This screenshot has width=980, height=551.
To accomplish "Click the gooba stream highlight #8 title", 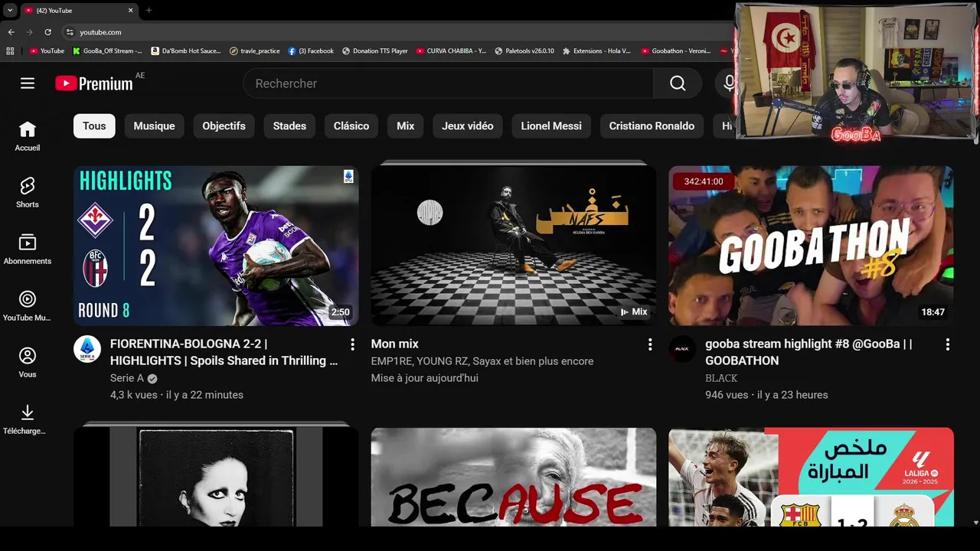I will pos(808,352).
